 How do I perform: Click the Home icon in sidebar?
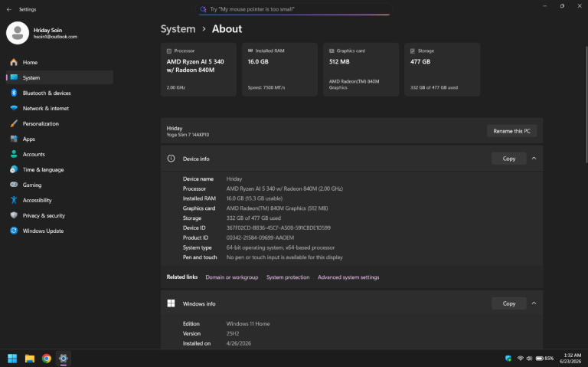14,62
